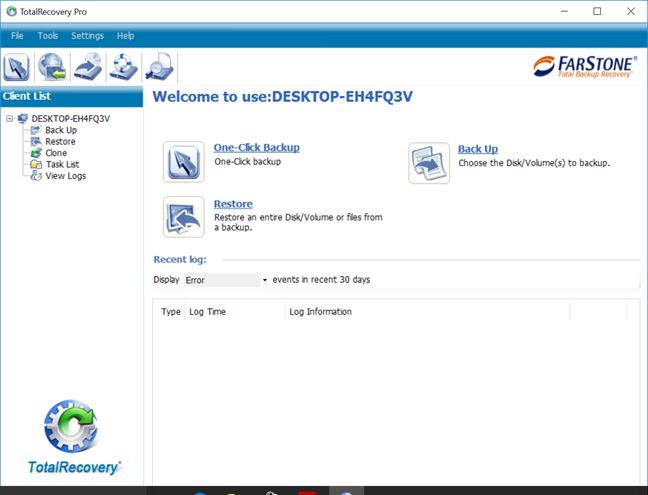Image resolution: width=648 pixels, height=495 pixels.
Task: Close the TotalRecovery Pro window
Action: 631,12
